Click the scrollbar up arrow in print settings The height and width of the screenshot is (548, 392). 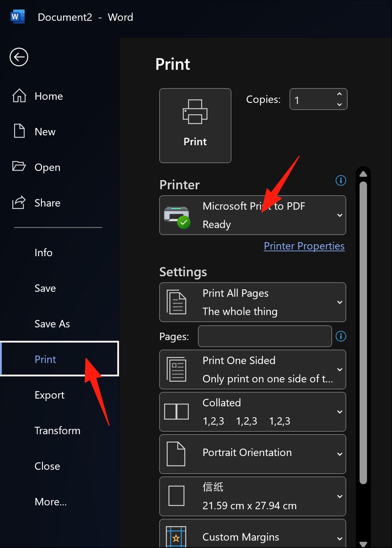pyautogui.click(x=363, y=174)
